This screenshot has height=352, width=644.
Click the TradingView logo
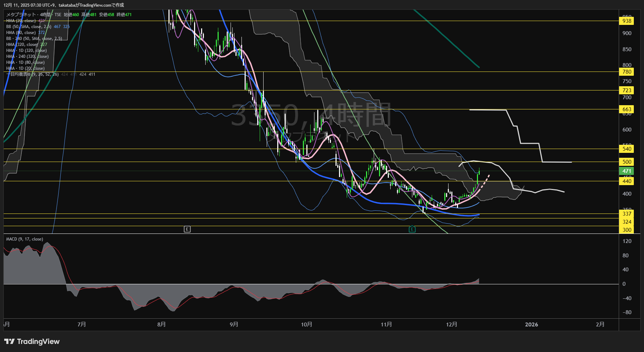coord(32,341)
